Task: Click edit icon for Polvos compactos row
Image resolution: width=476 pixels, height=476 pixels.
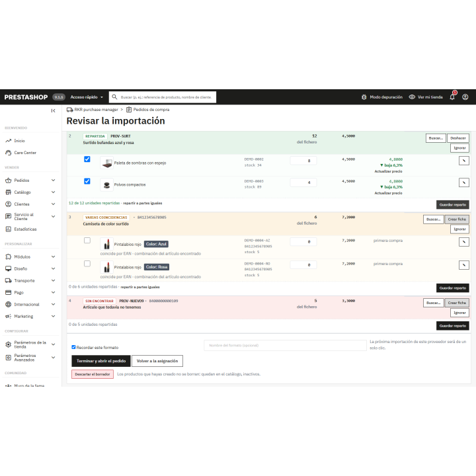Action: [x=464, y=182]
